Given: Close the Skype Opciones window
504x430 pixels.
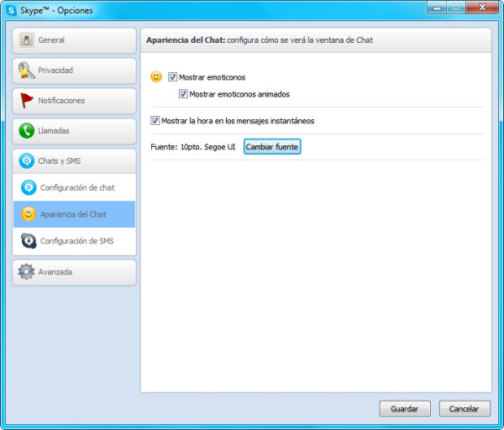Looking at the screenshot, I should tap(482, 8).
